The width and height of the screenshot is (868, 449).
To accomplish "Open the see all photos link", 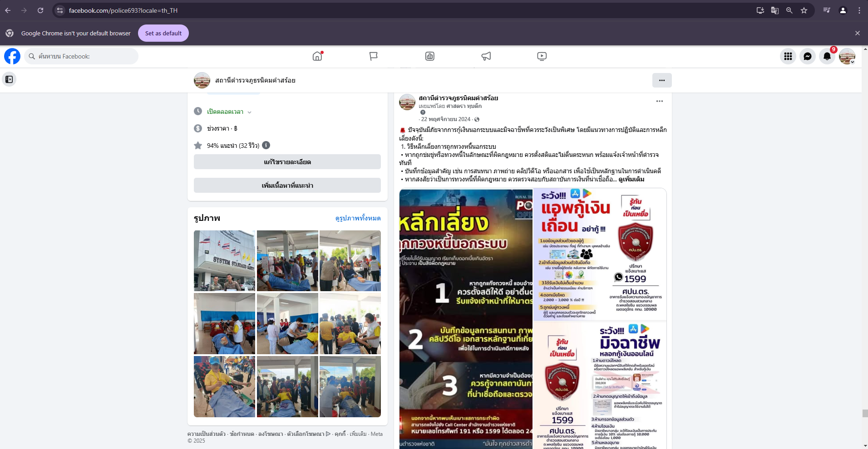I will (x=358, y=218).
